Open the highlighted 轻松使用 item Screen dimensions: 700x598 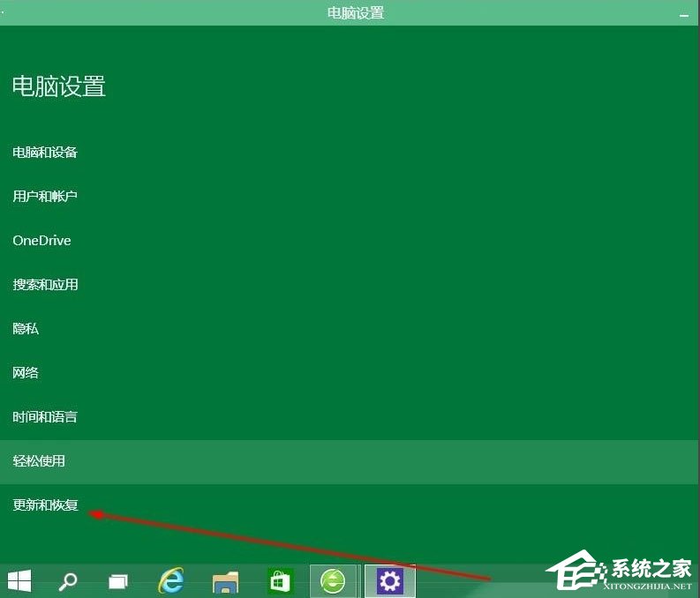[350, 461]
